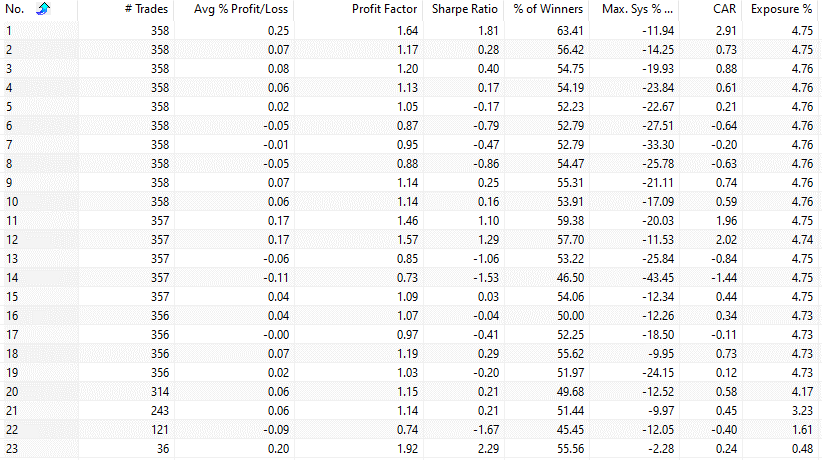822x460 pixels.
Task: Click the Exposure % column header
Action: 781,9
